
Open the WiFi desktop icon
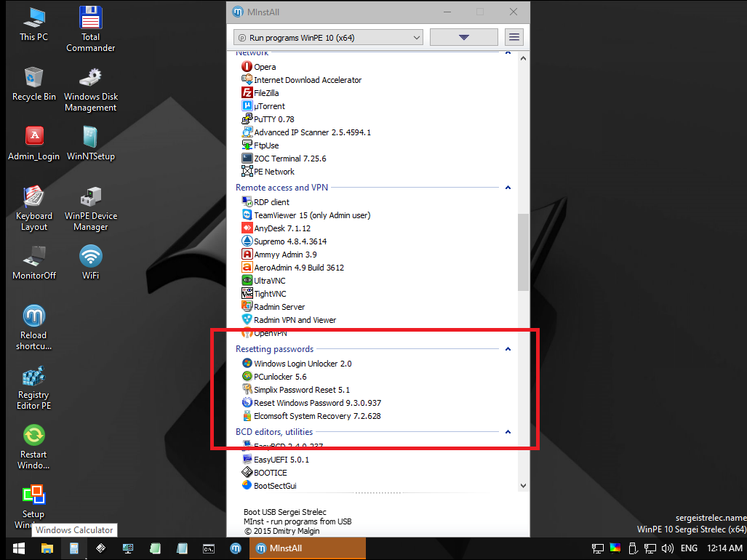pos(90,263)
